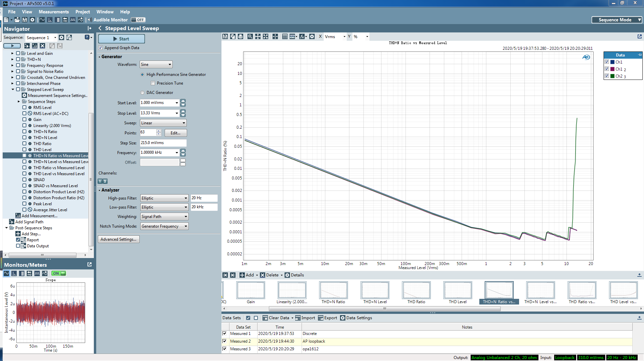Viewport: 644px width, 361px height.
Task: Activate zoom magnifier tool on graph
Action: click(x=250, y=36)
